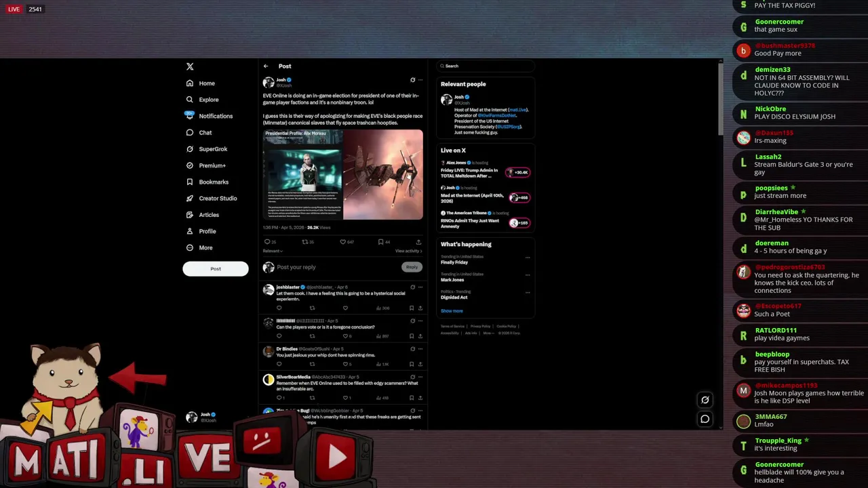Click the white Post button in sidebar
The image size is (868, 488).
coord(216,268)
